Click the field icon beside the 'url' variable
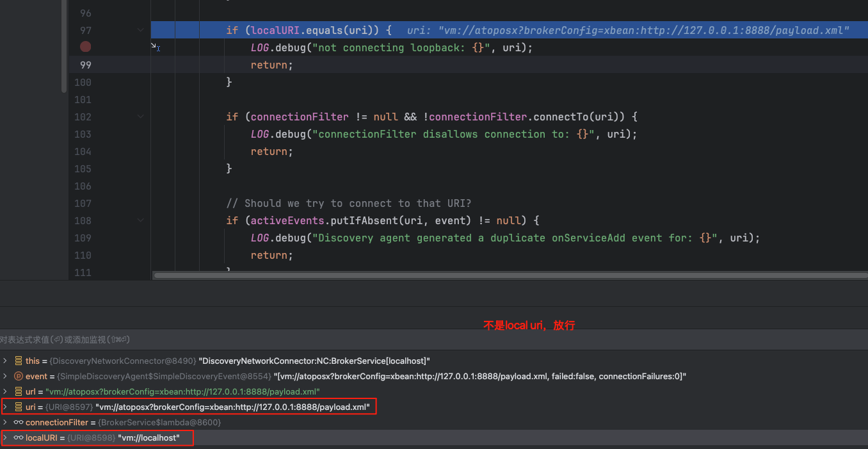Screen dimensions: 868x449 click(19, 391)
